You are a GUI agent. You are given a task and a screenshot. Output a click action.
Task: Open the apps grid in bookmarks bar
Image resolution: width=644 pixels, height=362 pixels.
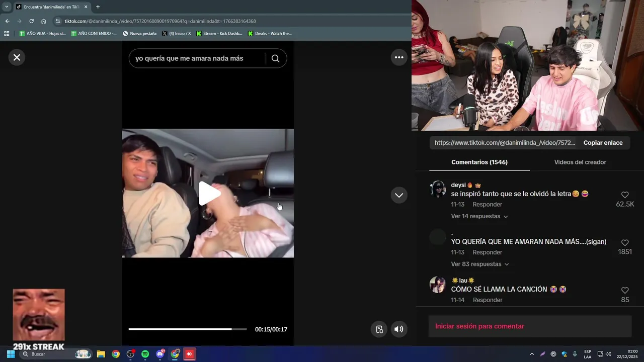(7, 34)
